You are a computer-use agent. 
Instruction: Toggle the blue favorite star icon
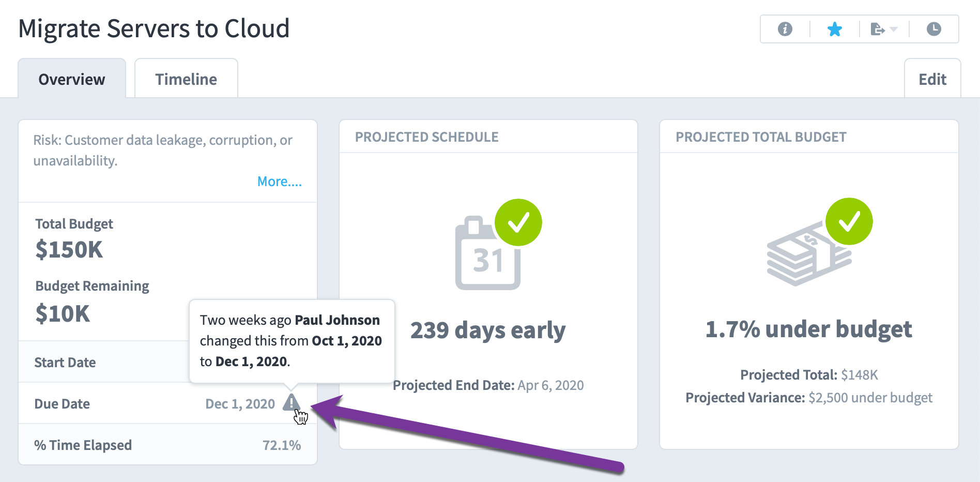click(834, 29)
